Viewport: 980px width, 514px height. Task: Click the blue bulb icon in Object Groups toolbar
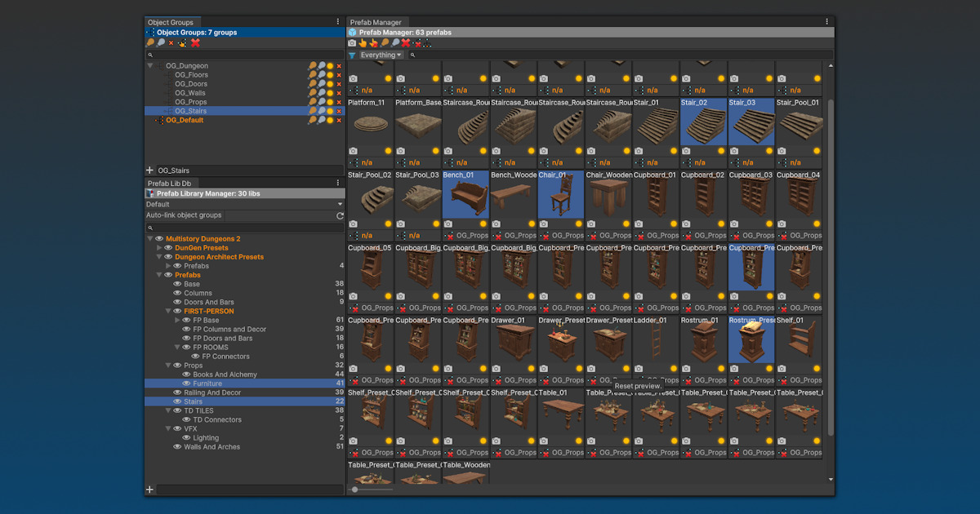coord(161,42)
